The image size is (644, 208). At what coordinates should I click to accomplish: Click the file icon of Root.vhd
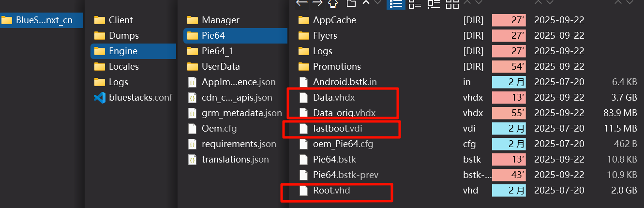[x=303, y=191]
